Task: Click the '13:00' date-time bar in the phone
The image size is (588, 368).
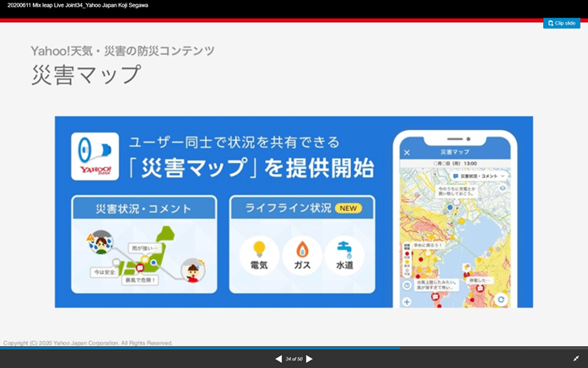Action: coord(455,164)
